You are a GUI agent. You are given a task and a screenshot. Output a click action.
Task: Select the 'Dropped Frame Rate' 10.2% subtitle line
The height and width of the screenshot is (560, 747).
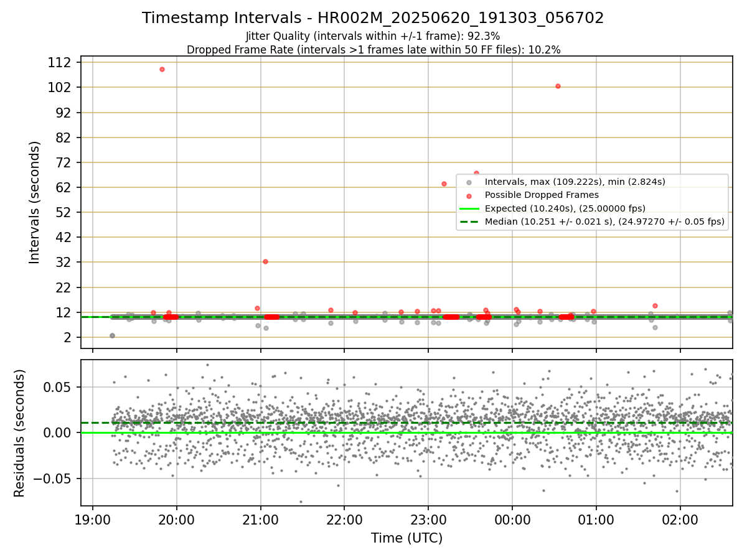click(374, 50)
